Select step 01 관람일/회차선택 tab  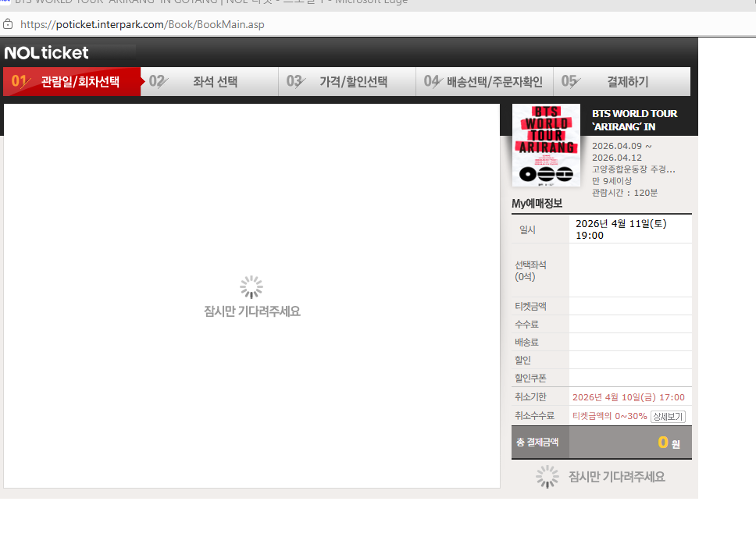click(x=72, y=81)
